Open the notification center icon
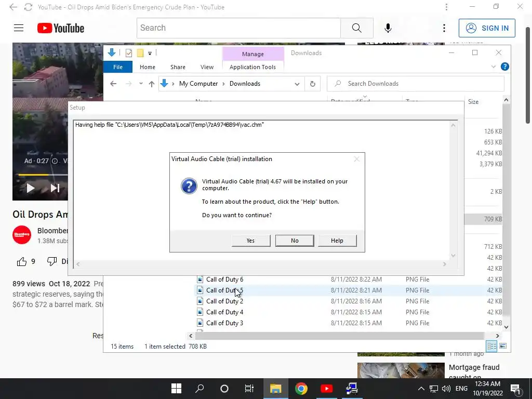This screenshot has width=532, height=399. [x=515, y=389]
